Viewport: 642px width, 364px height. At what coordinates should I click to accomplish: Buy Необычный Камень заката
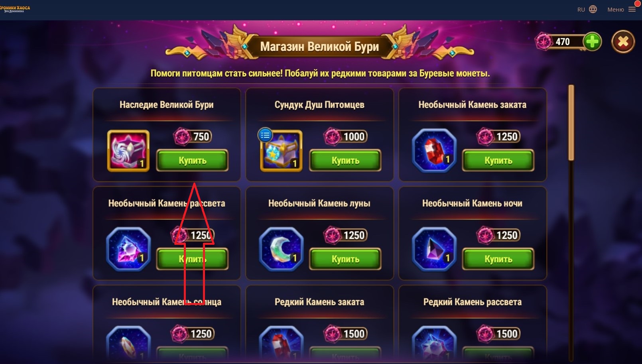(x=498, y=160)
